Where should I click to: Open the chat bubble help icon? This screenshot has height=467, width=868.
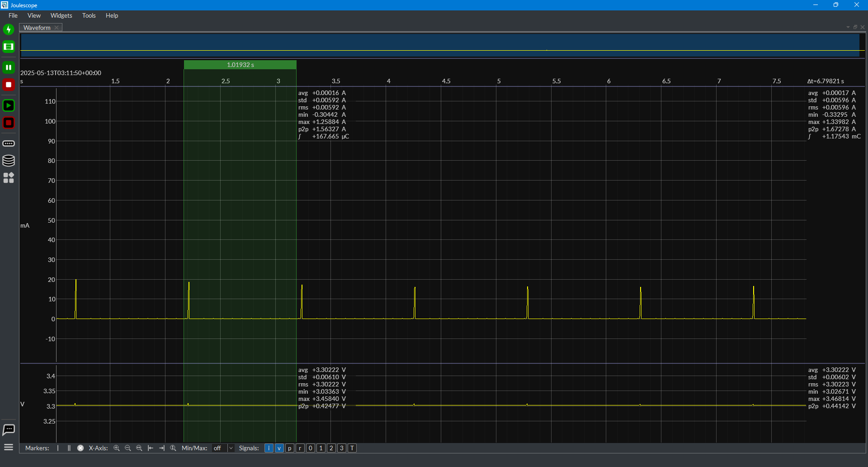(9, 429)
